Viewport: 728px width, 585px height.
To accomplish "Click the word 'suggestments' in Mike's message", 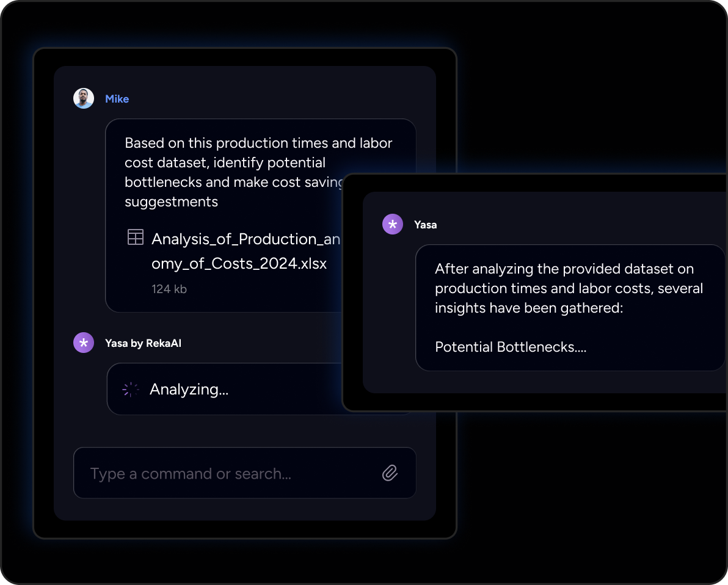I will pos(171,202).
